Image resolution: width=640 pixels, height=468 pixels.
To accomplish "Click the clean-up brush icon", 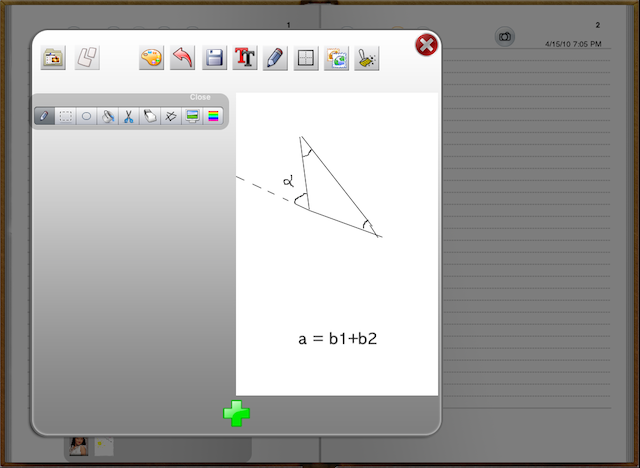I will point(367,58).
